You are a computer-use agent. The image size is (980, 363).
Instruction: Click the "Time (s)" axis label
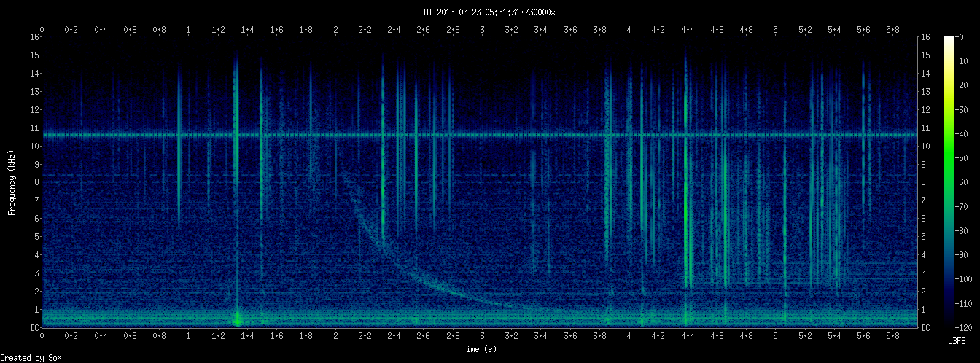click(x=480, y=349)
